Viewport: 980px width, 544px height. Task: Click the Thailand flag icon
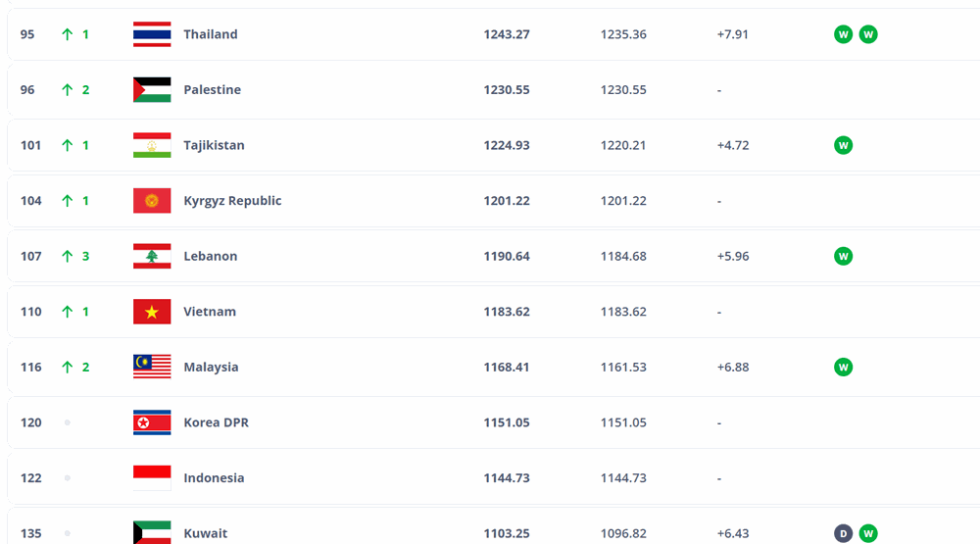[x=152, y=34]
